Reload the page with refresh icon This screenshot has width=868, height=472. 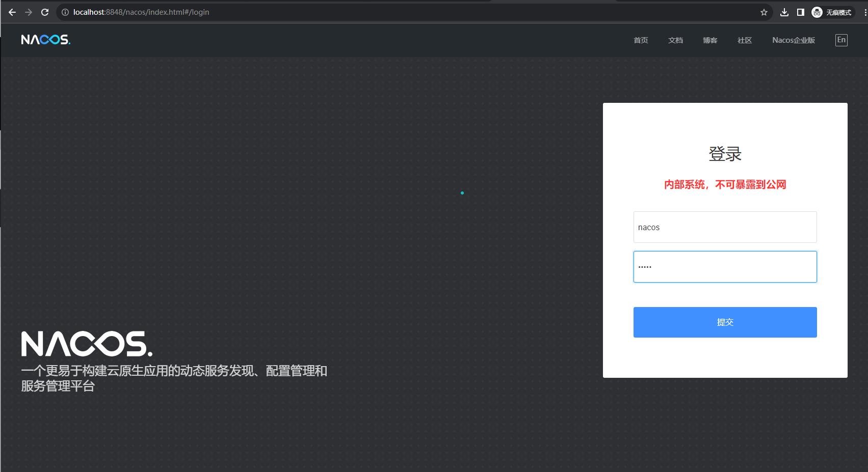coord(45,12)
